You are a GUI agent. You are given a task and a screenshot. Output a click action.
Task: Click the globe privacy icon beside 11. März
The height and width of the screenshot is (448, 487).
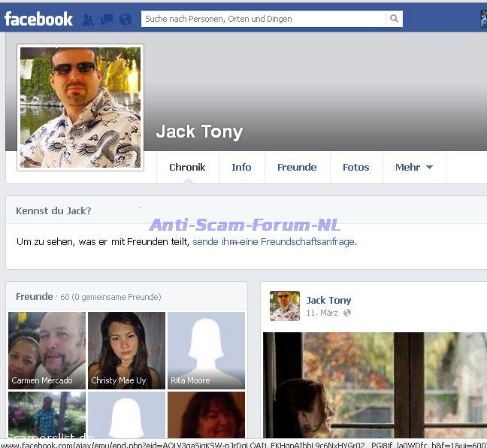346,313
